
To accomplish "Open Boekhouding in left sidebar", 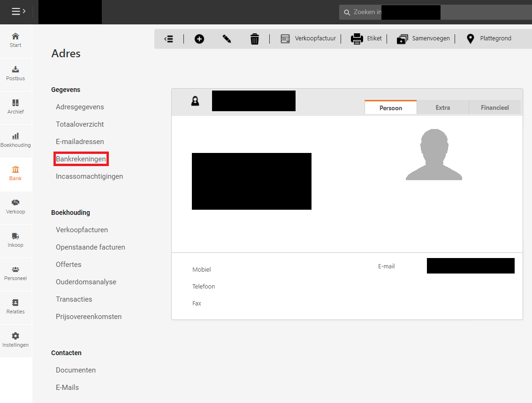I will coord(15,140).
